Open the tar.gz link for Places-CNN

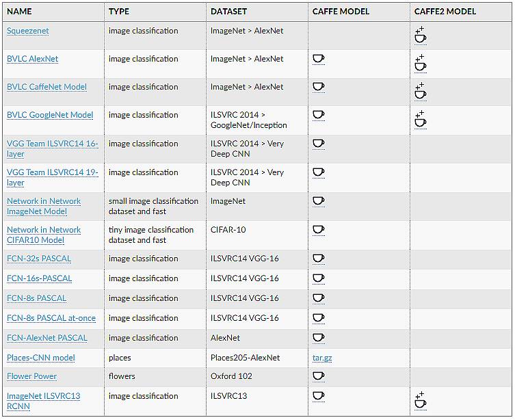[x=322, y=358]
